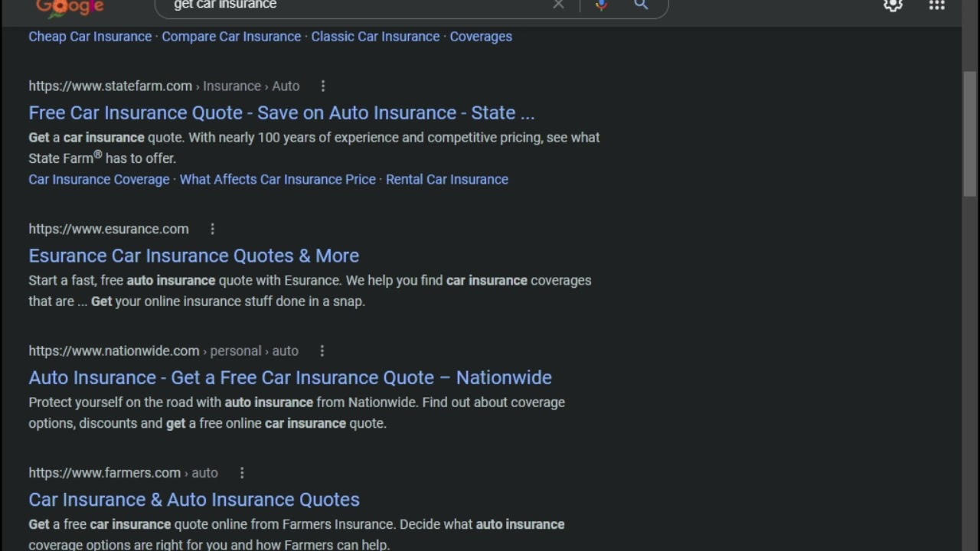This screenshot has width=980, height=551.
Task: Select the Cheap Car Insurance related search
Action: pyautogui.click(x=90, y=36)
